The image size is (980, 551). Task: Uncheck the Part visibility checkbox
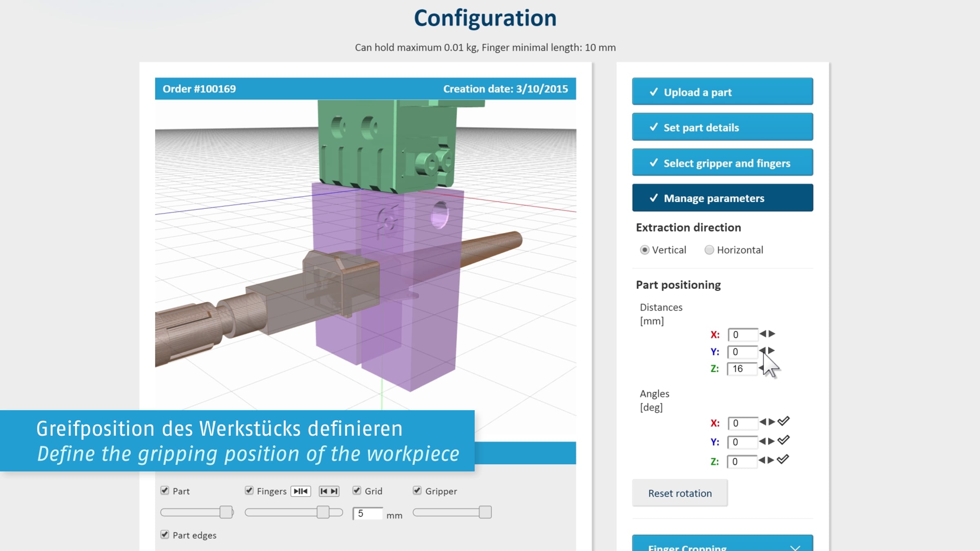[165, 491]
